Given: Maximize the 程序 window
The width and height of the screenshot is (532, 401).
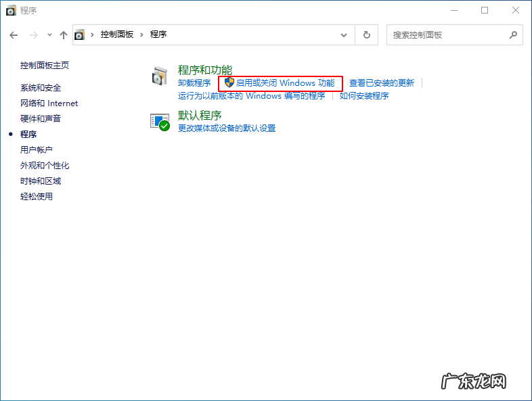Looking at the screenshot, I should point(485,11).
